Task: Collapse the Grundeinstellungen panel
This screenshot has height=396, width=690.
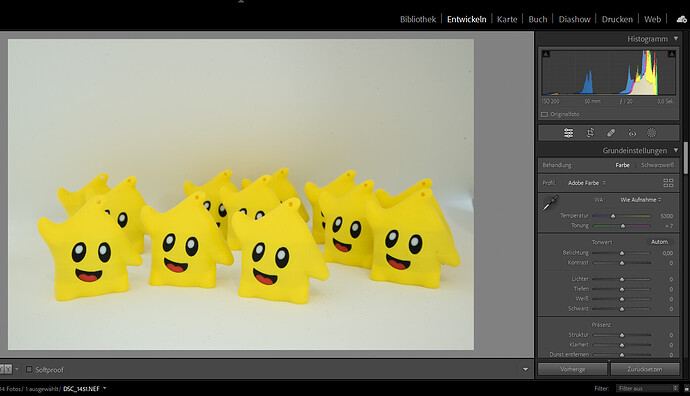Action: (x=676, y=150)
